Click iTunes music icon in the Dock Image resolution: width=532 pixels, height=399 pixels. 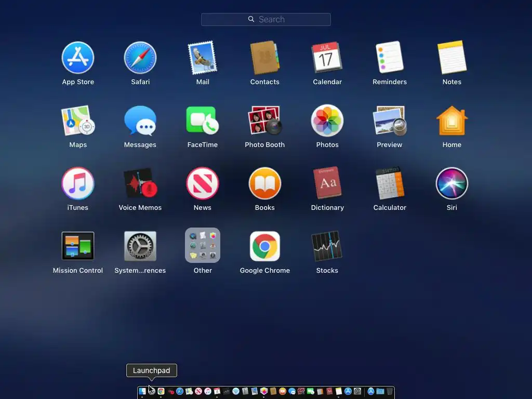[x=208, y=391]
